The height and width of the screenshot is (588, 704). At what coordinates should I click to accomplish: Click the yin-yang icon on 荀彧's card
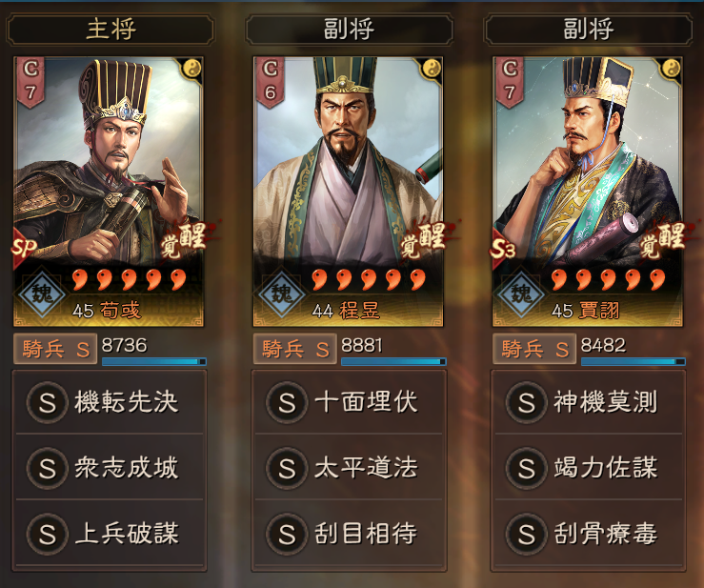point(192,69)
